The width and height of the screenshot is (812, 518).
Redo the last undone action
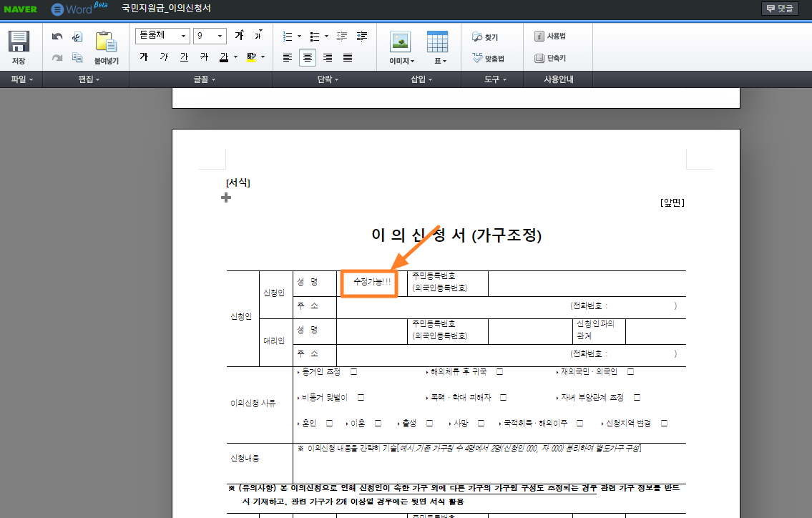pos(57,57)
